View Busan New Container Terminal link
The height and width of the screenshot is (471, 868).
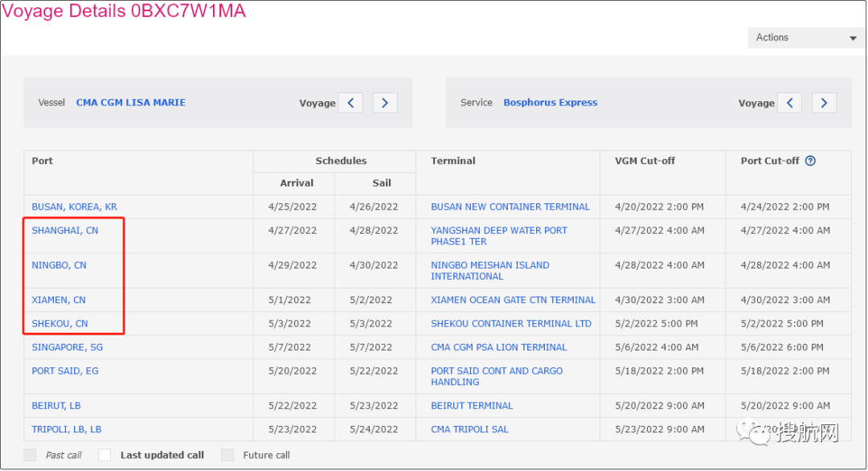pos(510,207)
